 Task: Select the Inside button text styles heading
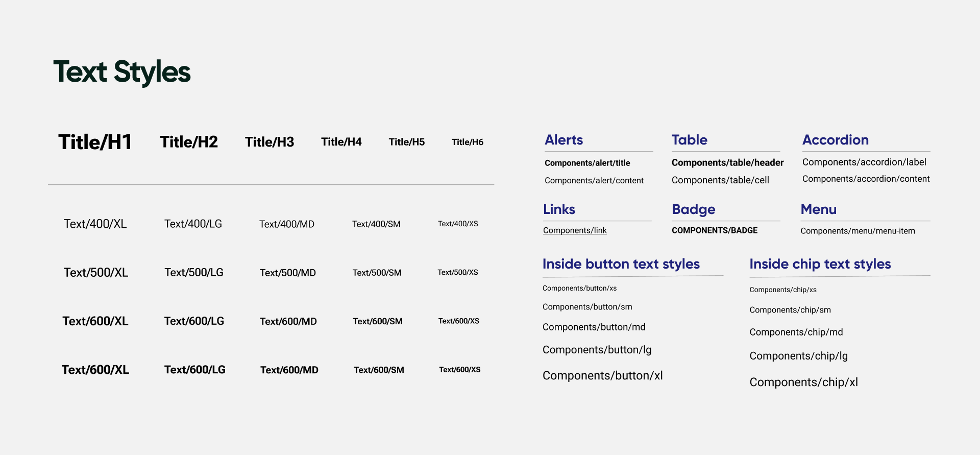(x=621, y=264)
